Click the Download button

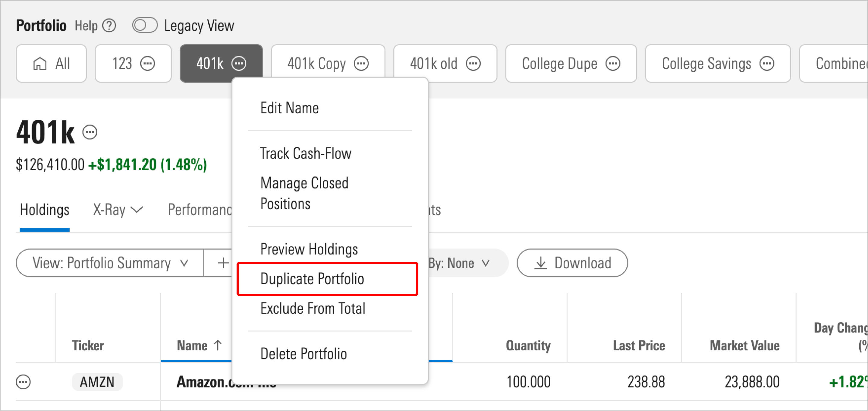pyautogui.click(x=572, y=263)
